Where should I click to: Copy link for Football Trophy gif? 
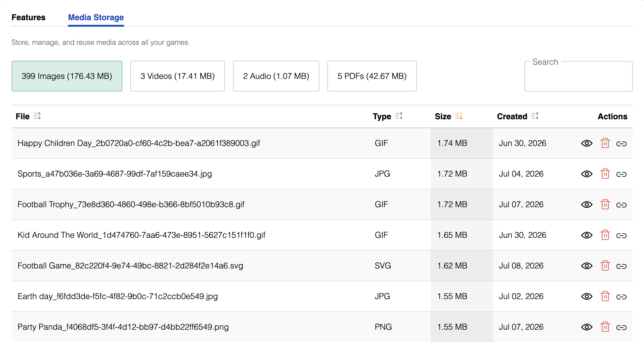(x=621, y=205)
